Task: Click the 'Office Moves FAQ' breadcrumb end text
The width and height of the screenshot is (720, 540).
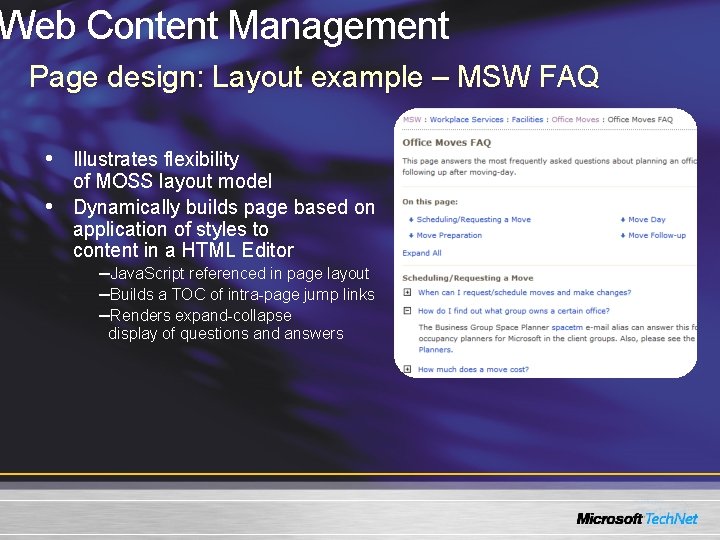Action: 640,119
